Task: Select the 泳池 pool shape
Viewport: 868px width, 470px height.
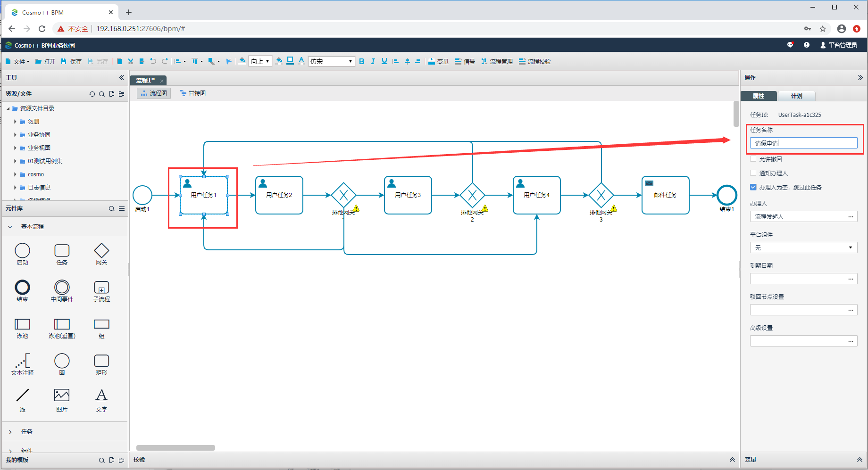Action: (22, 328)
